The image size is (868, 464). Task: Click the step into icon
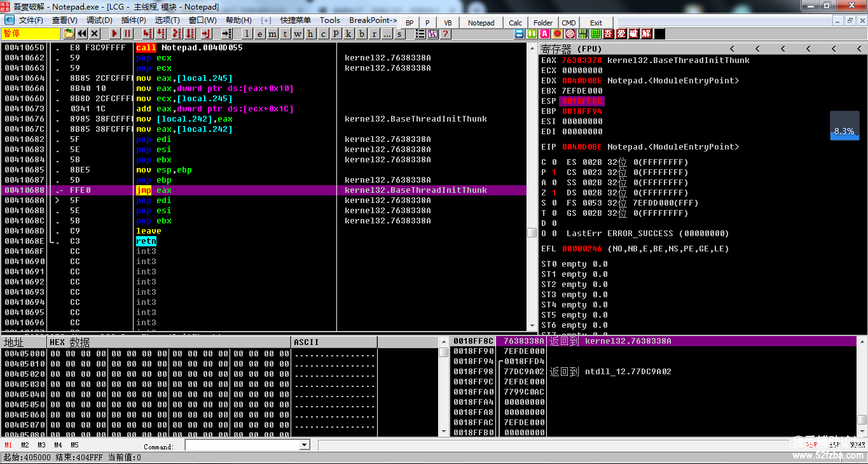tap(148, 34)
